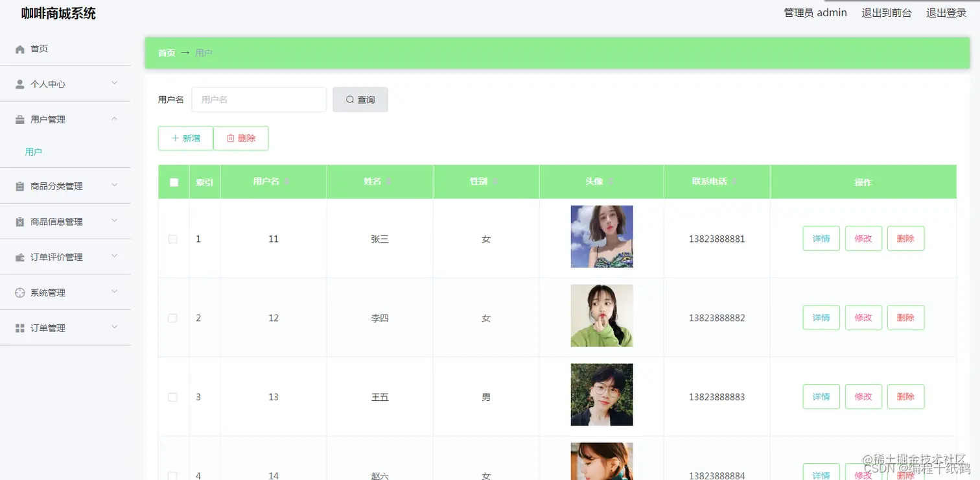Image resolution: width=980 pixels, height=480 pixels.
Task: Focus the 用户名 search input field
Action: coord(259,100)
